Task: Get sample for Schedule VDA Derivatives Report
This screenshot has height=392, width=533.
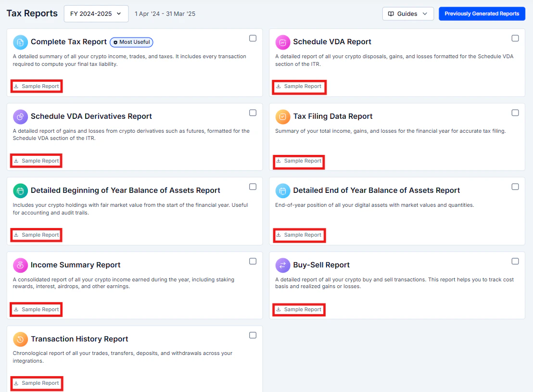Action: pyautogui.click(x=37, y=161)
